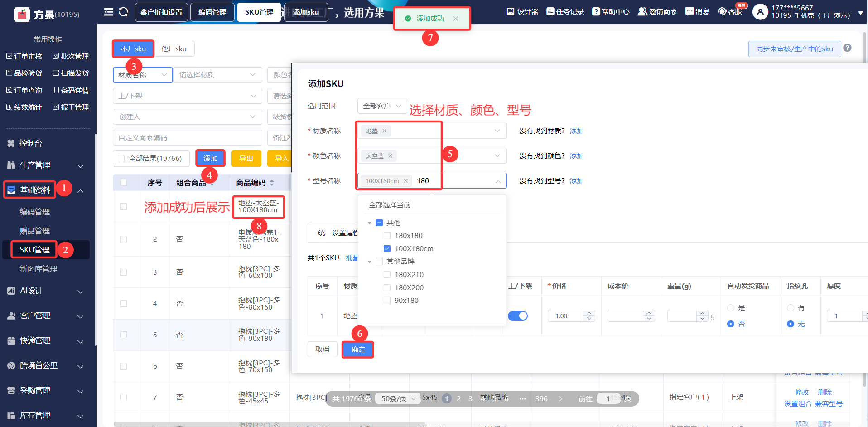Open the 适用范围 全部客户 dropdown
Image resolution: width=868 pixels, height=427 pixels.
click(381, 106)
